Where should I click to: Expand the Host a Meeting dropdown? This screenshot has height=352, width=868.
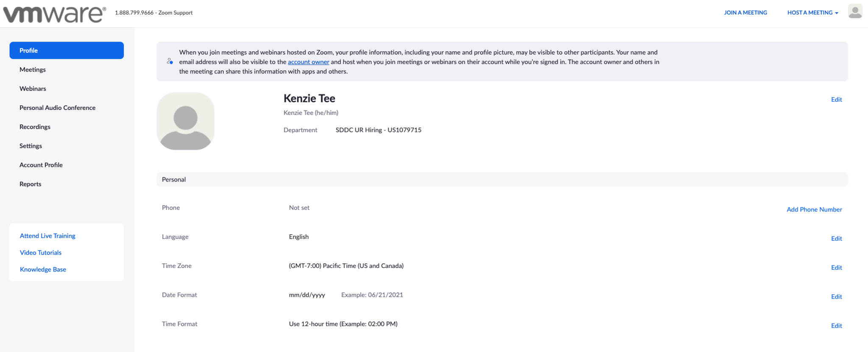pyautogui.click(x=812, y=13)
